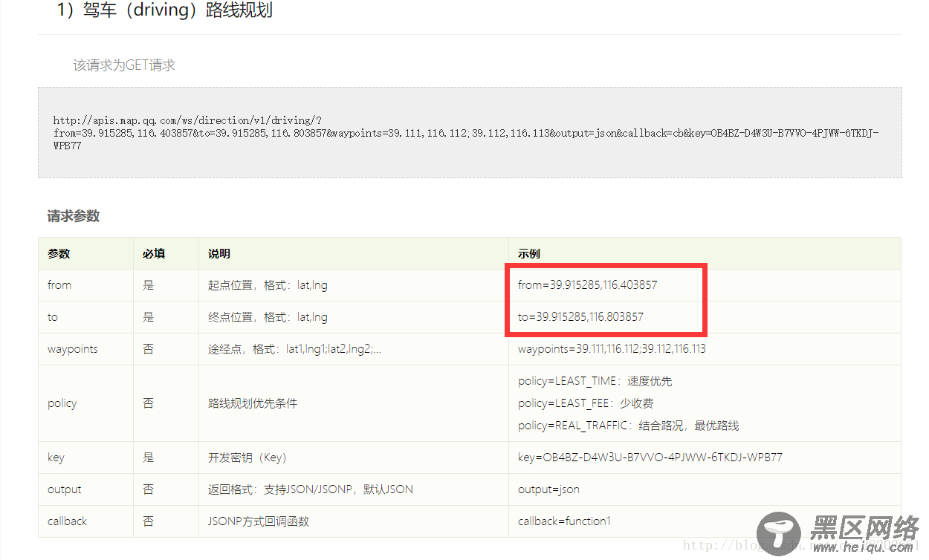Click '是' in the to row
The image size is (929, 560).
tap(149, 317)
